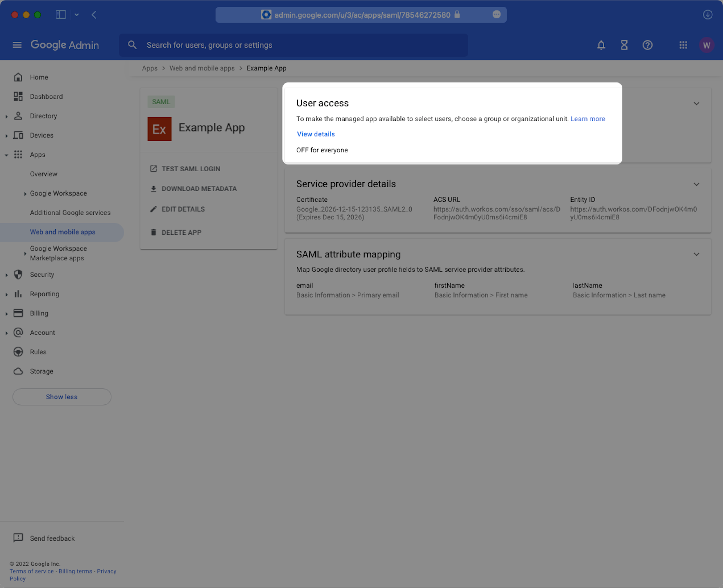Click the search users and settings field
Image resolution: width=723 pixels, height=588 pixels.
coord(293,45)
